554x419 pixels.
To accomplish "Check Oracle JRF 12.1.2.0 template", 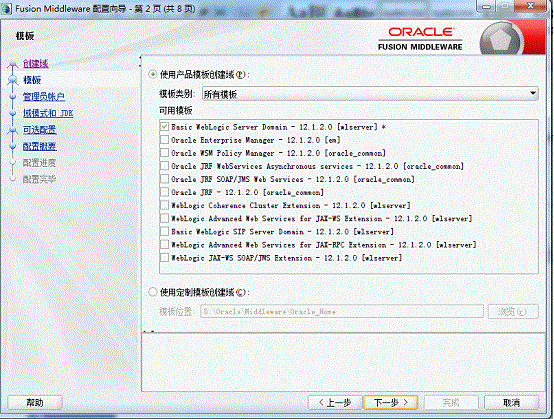I will point(164,192).
